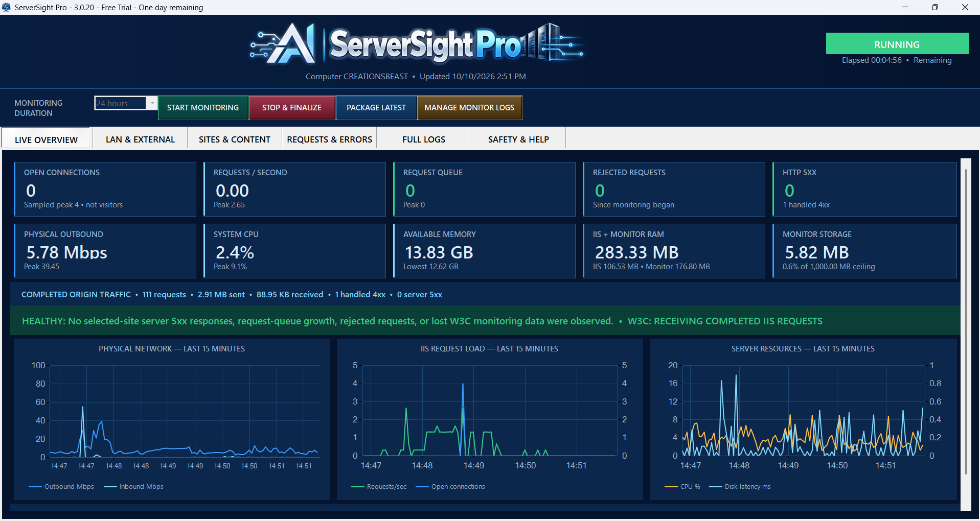This screenshot has height=521, width=980.
Task: Switch to the LIVE OVERVIEW tab
Action: (46, 139)
